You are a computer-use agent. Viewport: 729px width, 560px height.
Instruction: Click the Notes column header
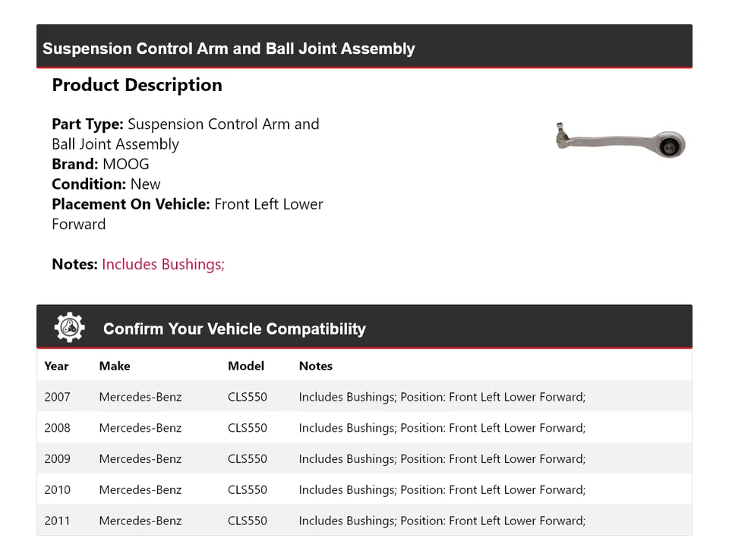tap(316, 366)
